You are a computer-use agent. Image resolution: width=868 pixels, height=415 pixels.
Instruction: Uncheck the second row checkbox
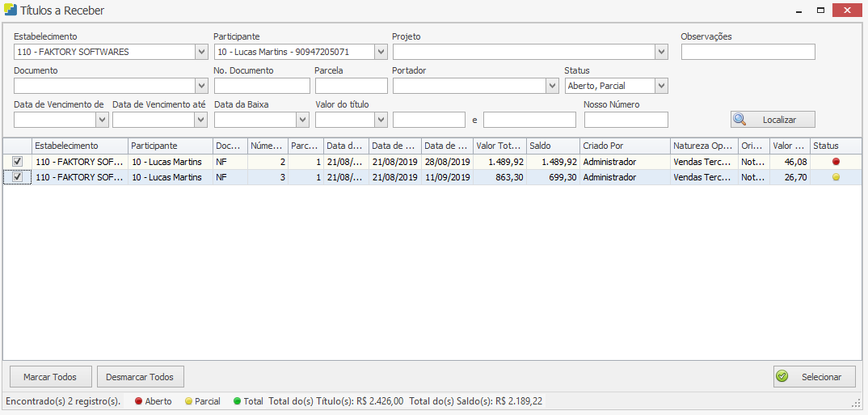17,177
